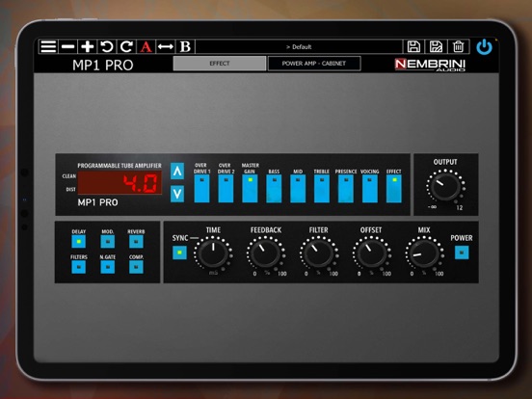Image resolution: width=532 pixels, height=399 pixels.
Task: Select the TREBLE parameter button
Action: 322,188
